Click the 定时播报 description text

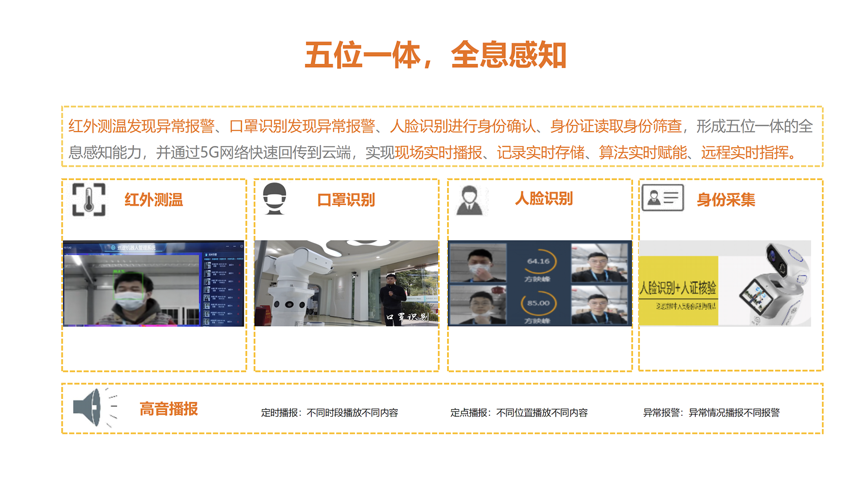tap(329, 413)
